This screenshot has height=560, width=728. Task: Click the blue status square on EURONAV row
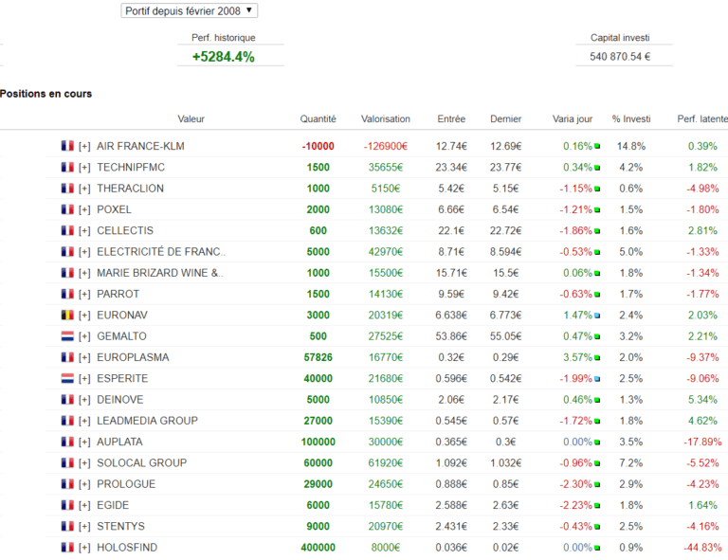(x=598, y=316)
